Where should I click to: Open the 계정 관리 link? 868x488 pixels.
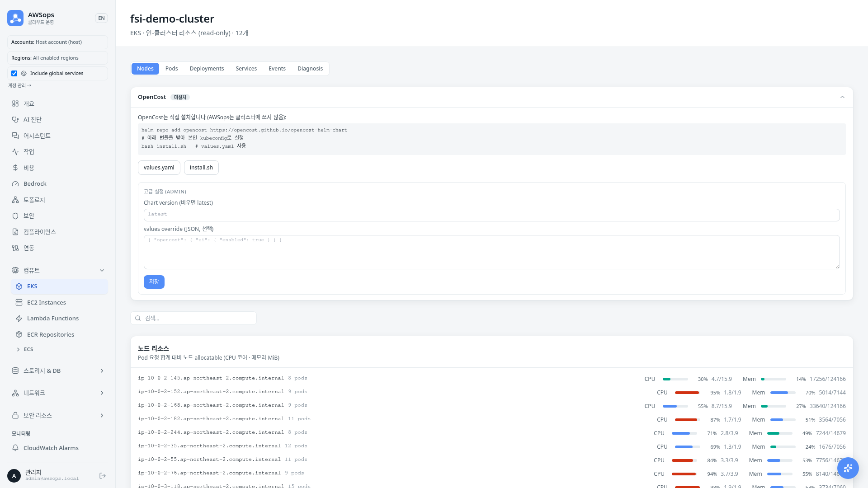coord(19,85)
